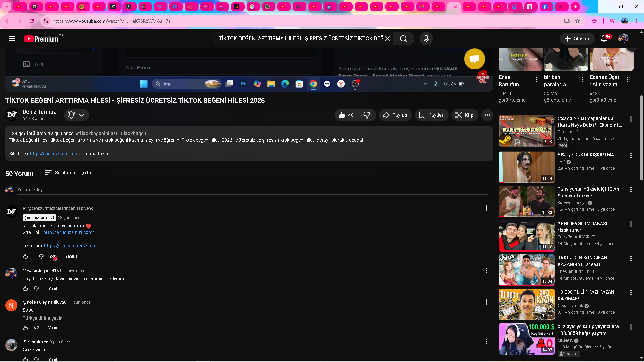
Task: Share the video via Paylaş
Action: click(395, 115)
